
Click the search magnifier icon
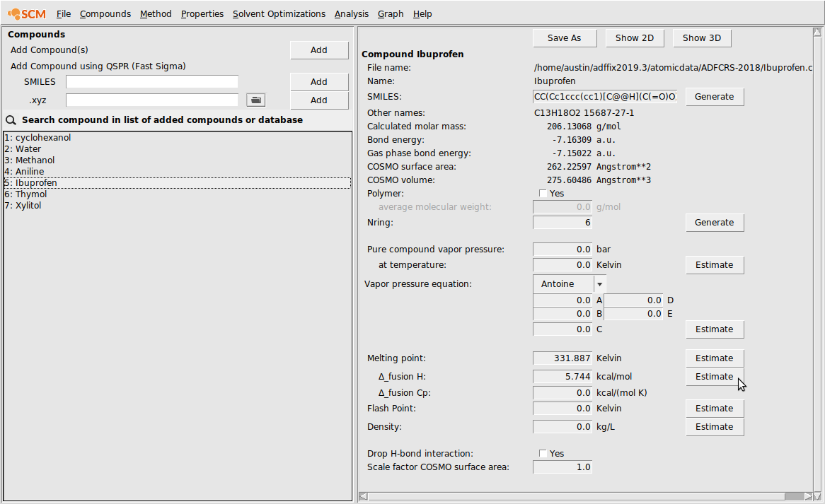(11, 120)
